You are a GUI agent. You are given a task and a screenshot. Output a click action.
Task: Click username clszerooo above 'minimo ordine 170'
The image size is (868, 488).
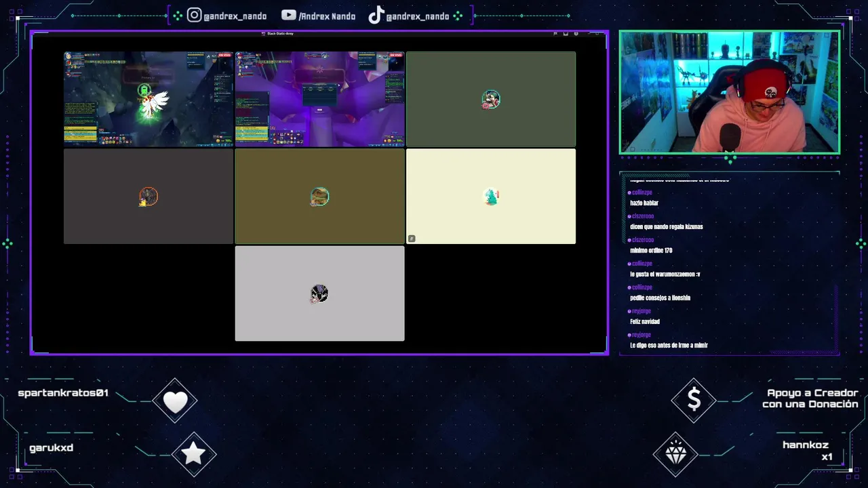[643, 240]
